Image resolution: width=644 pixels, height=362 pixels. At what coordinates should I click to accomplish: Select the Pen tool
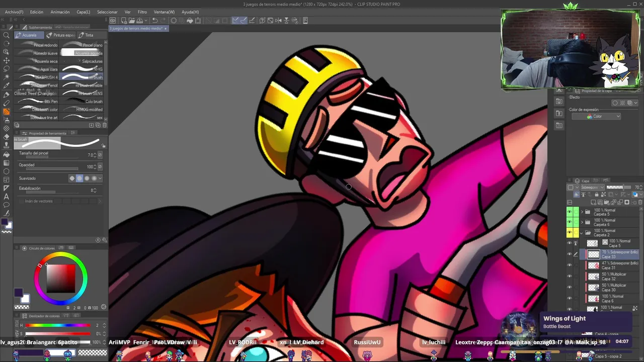[7, 95]
